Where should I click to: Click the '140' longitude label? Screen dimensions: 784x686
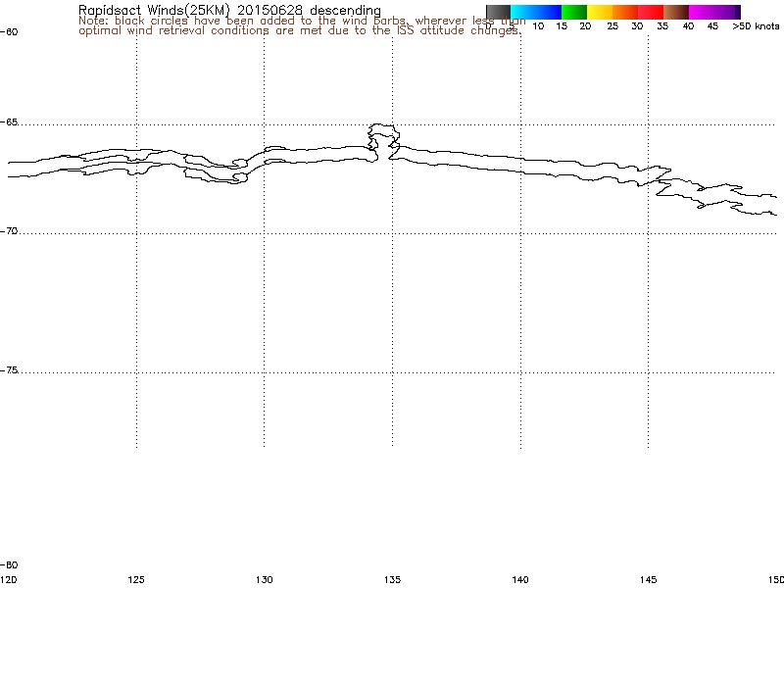click(x=520, y=579)
